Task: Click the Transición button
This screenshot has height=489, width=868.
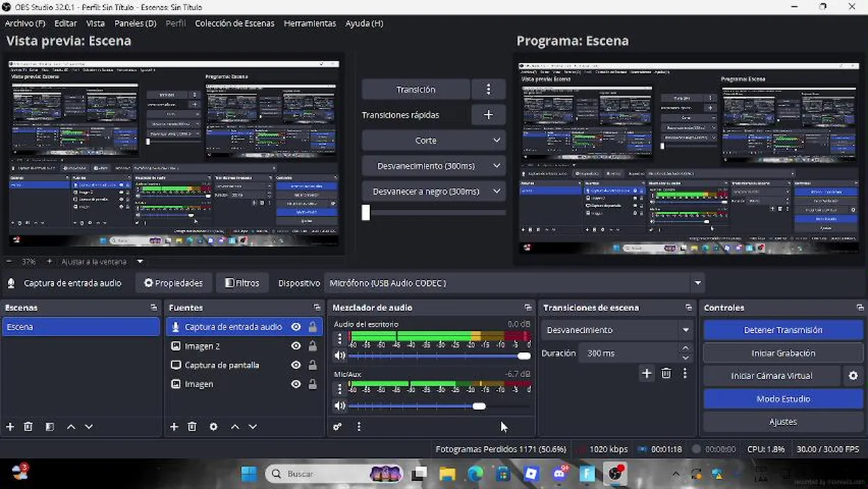Action: point(416,89)
